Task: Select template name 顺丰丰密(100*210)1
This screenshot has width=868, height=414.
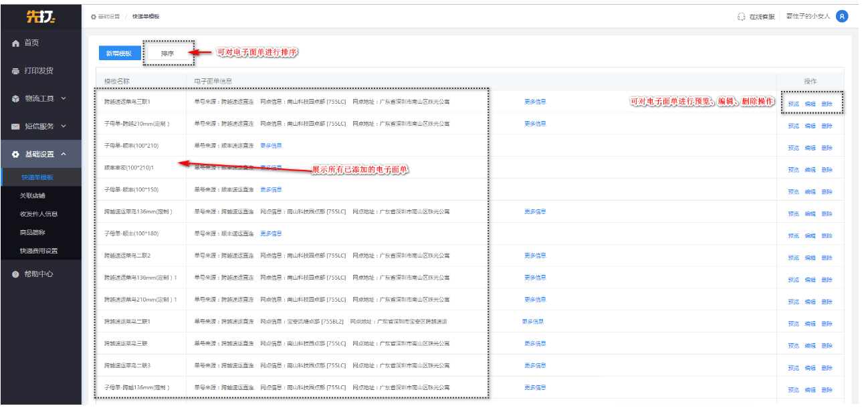Action: pos(129,168)
